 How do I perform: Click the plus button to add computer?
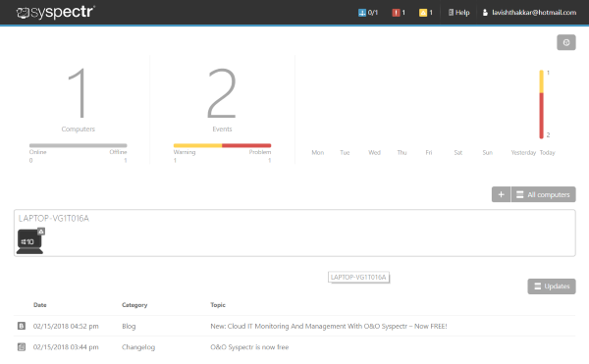pyautogui.click(x=501, y=194)
